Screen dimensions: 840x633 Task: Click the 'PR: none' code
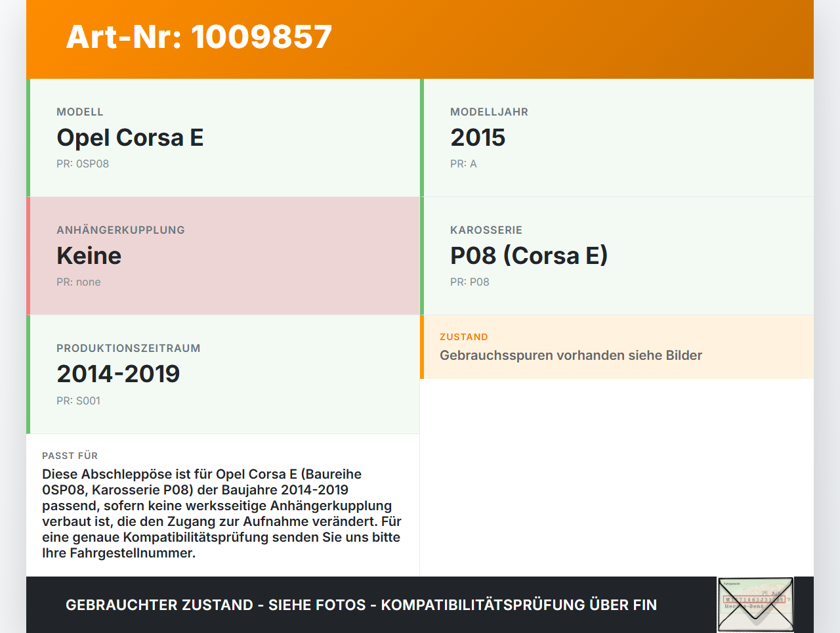79,282
